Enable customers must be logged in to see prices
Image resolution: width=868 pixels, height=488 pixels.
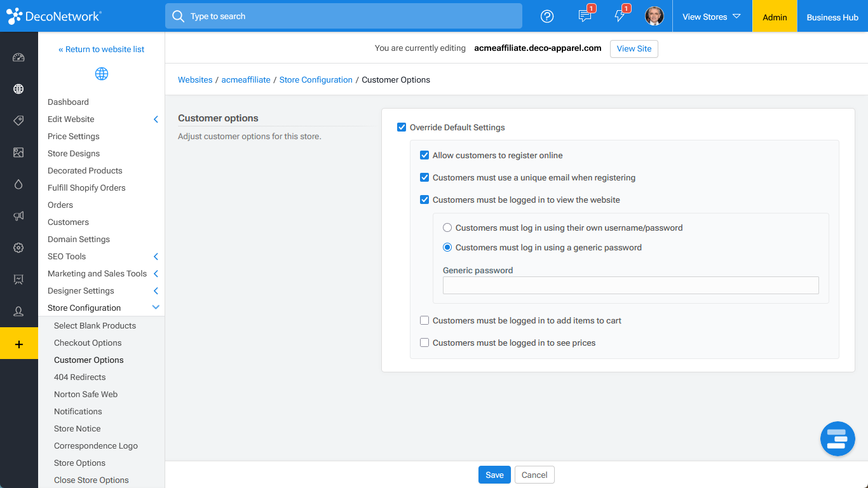pyautogui.click(x=424, y=343)
